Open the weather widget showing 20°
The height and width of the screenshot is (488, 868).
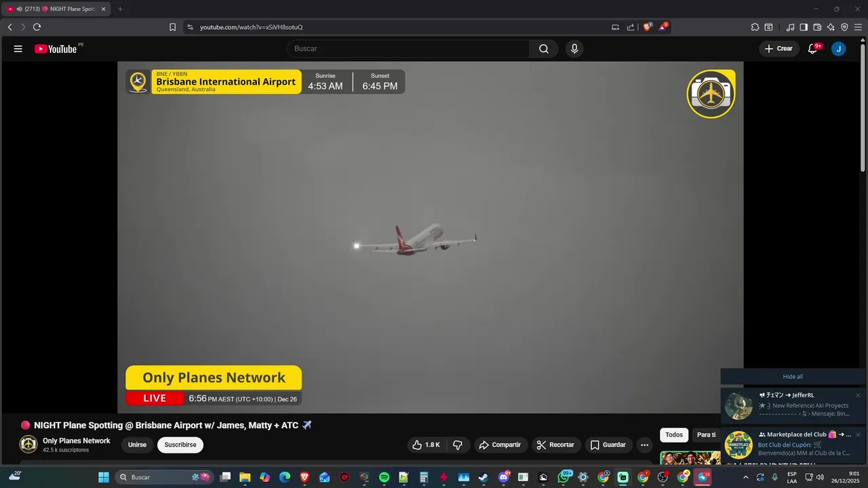tap(15, 476)
